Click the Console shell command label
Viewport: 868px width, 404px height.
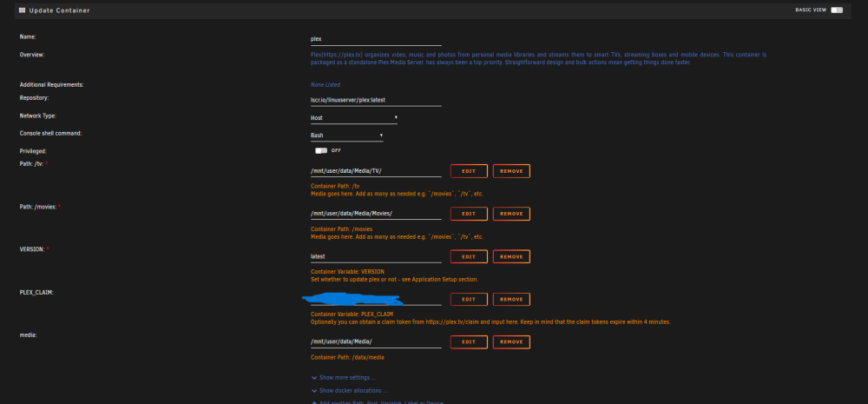51,133
